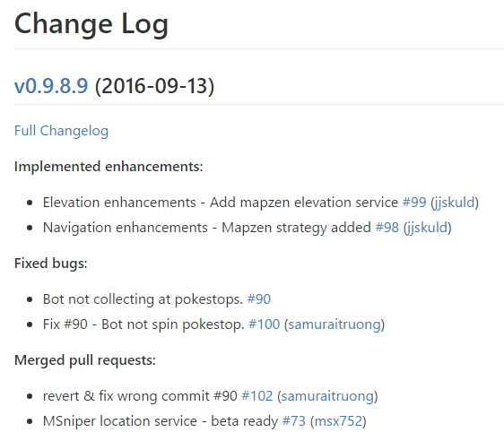The image size is (504, 441).
Task: Click the release date (2016-09-13) text
Action: [154, 86]
